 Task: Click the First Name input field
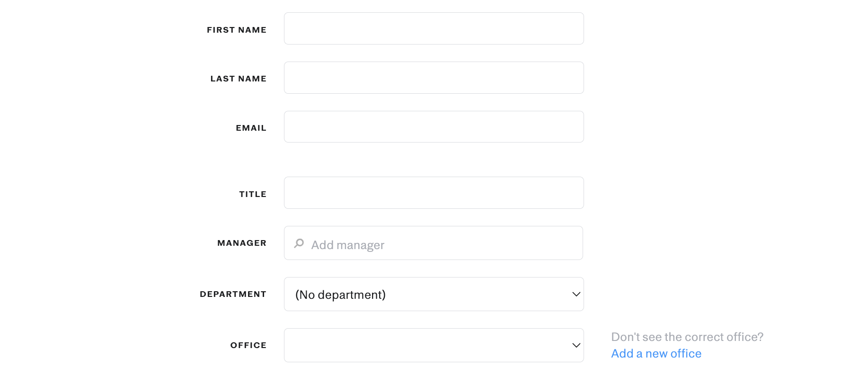(434, 28)
